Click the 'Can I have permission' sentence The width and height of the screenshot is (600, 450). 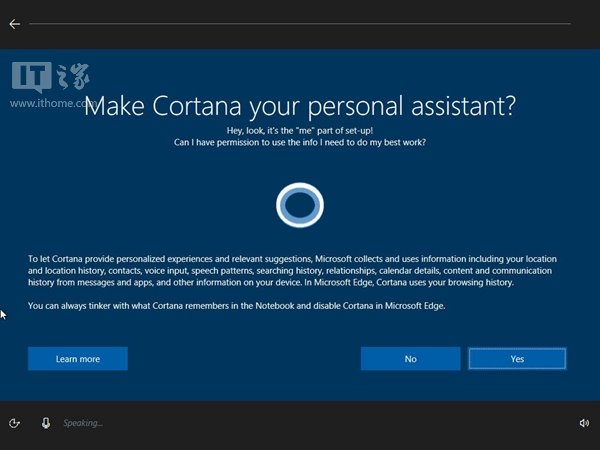point(300,142)
